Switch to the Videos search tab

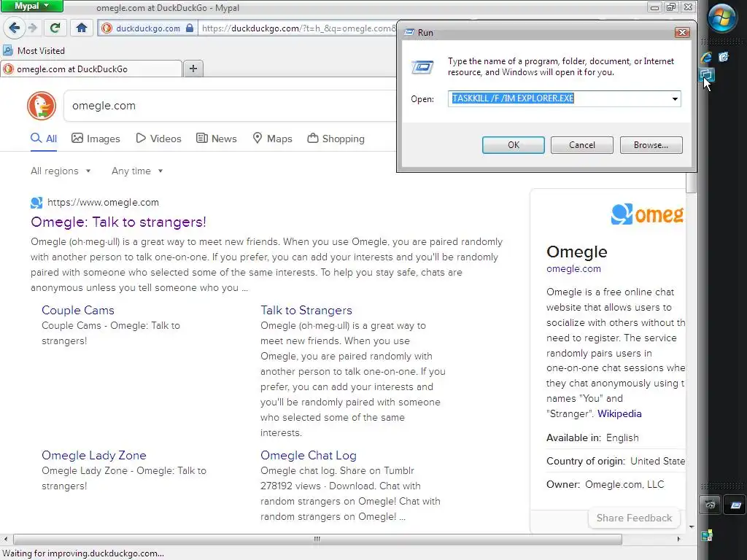tap(158, 139)
